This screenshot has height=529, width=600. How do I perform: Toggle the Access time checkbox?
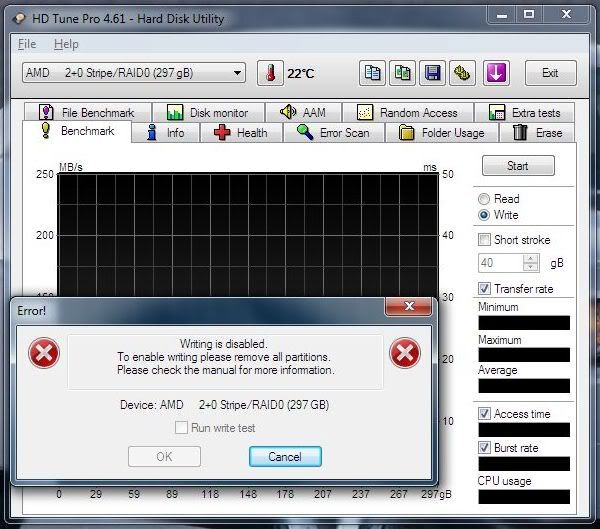[x=484, y=414]
